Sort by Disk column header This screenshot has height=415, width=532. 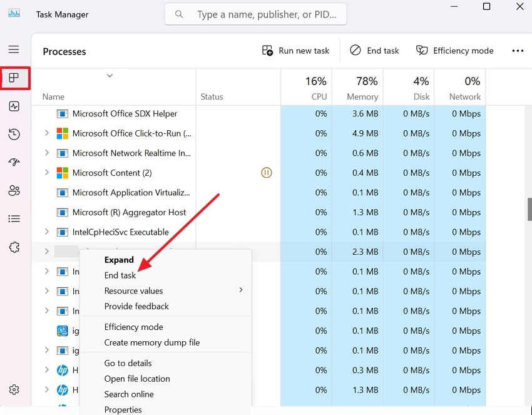point(409,87)
